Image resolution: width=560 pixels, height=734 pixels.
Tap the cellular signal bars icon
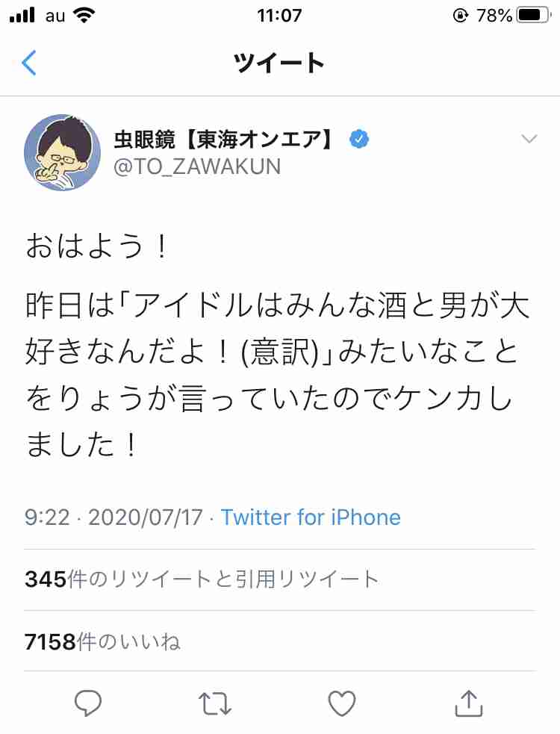coord(22,15)
